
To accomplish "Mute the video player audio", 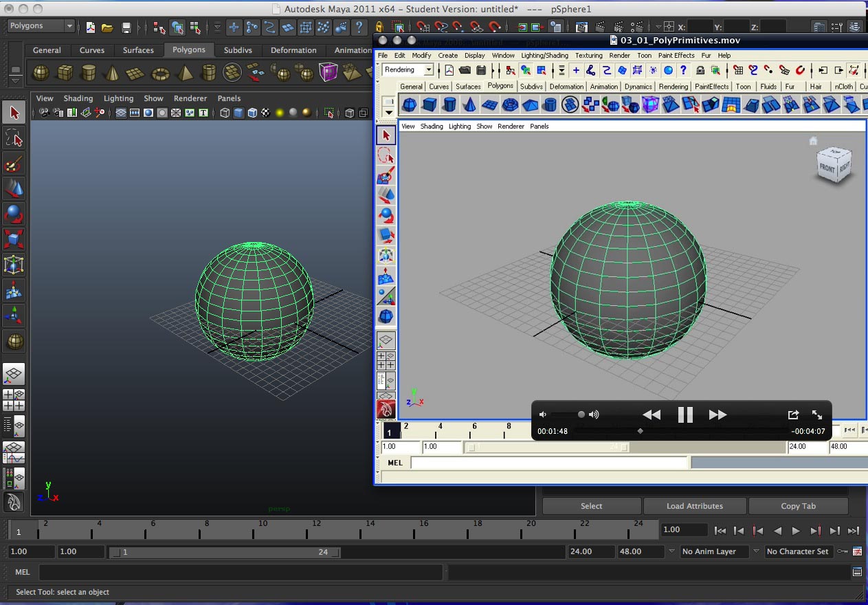I will 542,414.
